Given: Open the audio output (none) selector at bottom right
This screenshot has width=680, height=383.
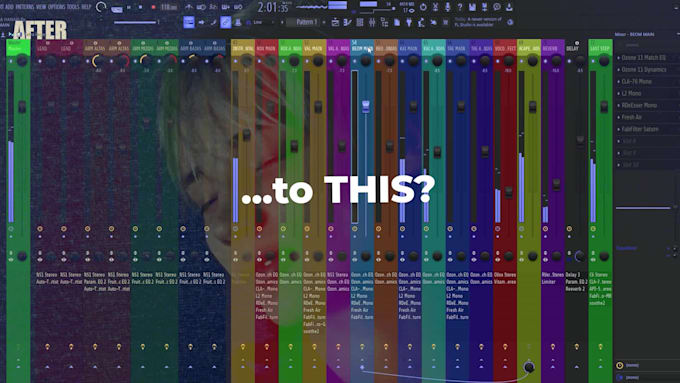Looking at the screenshot, I should 648,377.
